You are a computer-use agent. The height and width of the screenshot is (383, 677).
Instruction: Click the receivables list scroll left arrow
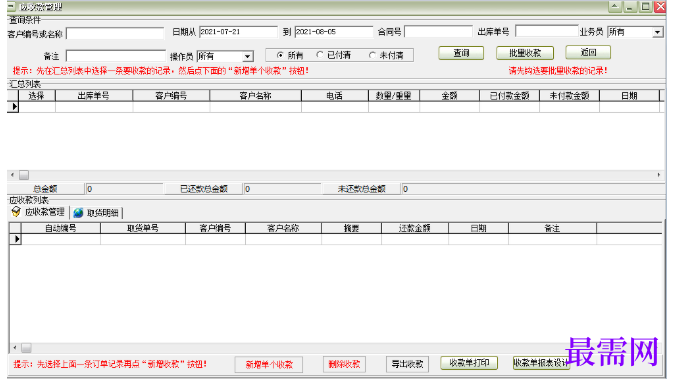click(x=15, y=348)
